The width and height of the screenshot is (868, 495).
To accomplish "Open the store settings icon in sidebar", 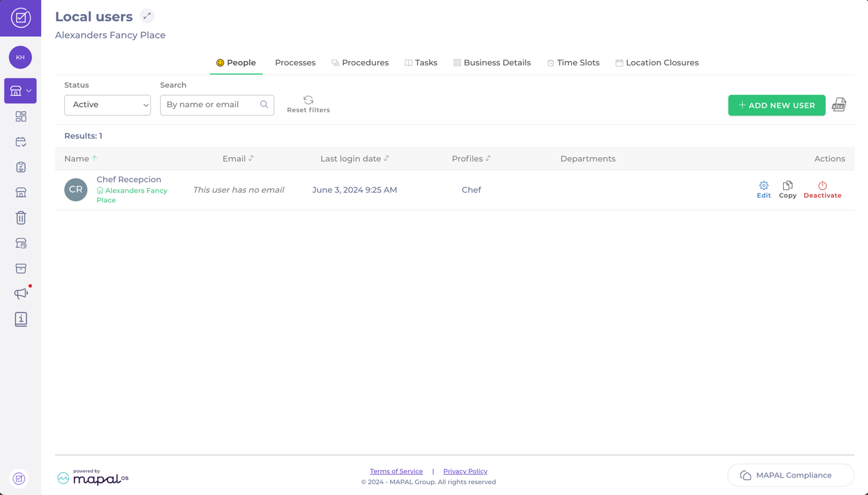I will [21, 243].
